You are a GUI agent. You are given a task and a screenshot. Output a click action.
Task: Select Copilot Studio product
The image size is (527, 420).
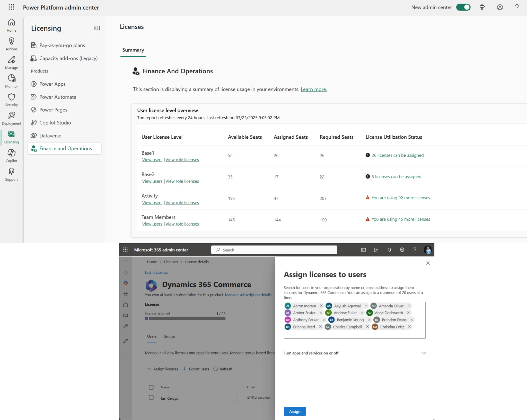(51, 123)
